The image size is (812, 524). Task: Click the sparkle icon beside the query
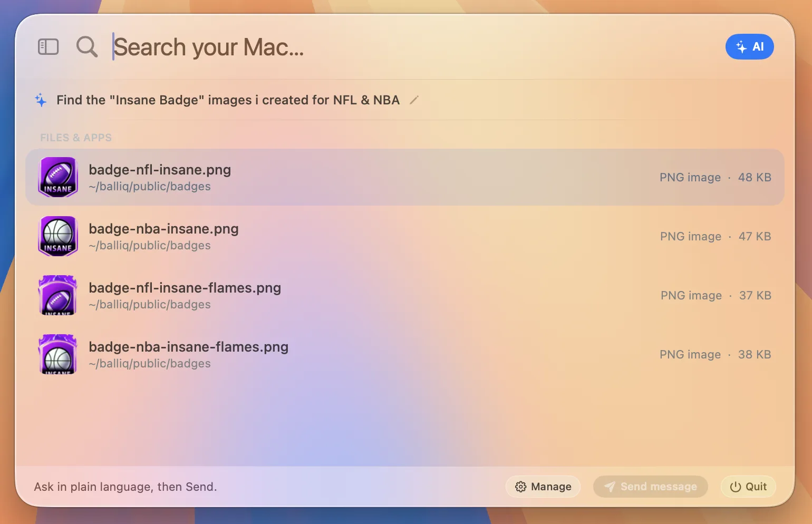point(41,100)
